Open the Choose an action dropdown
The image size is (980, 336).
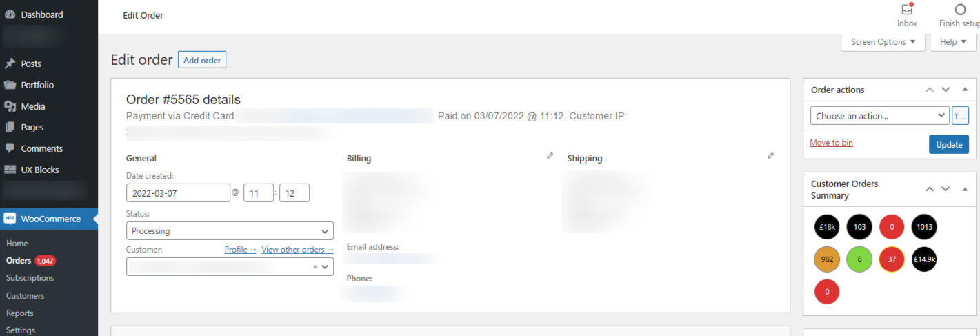tap(880, 116)
